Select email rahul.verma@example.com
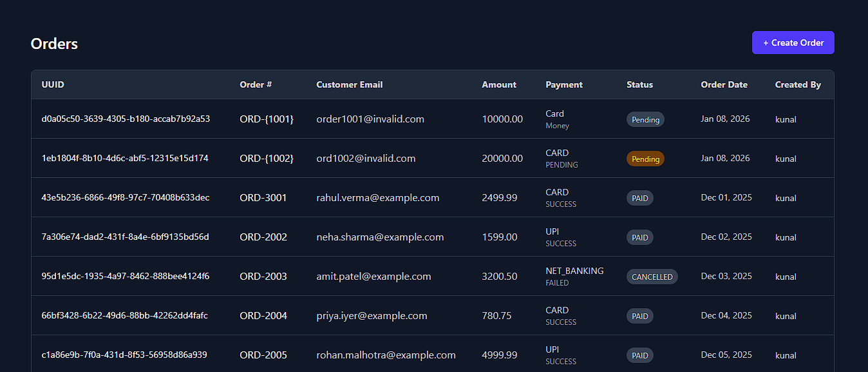868x372 pixels. [377, 198]
